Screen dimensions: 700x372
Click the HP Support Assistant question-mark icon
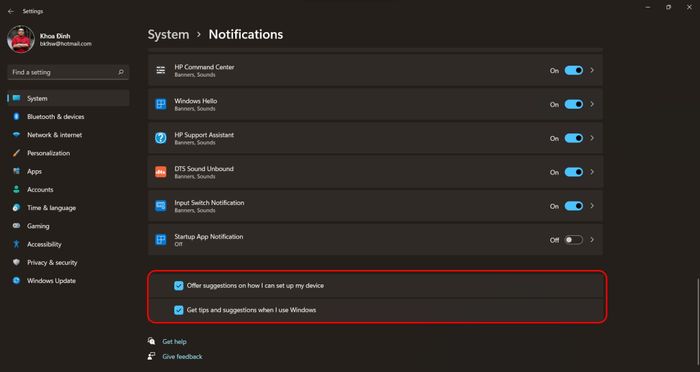click(x=161, y=138)
